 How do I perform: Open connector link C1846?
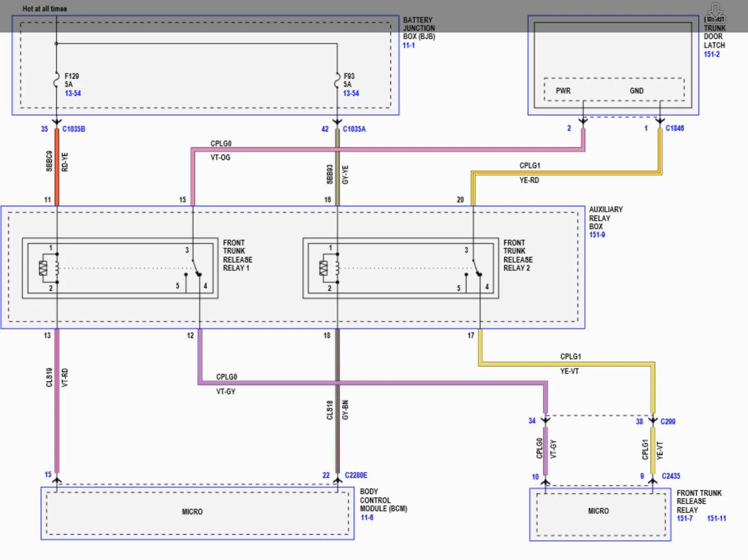pyautogui.click(x=674, y=128)
